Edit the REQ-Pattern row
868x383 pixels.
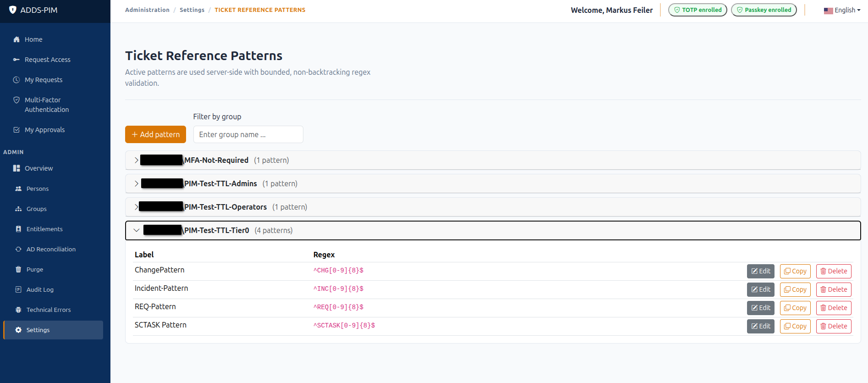(760, 308)
